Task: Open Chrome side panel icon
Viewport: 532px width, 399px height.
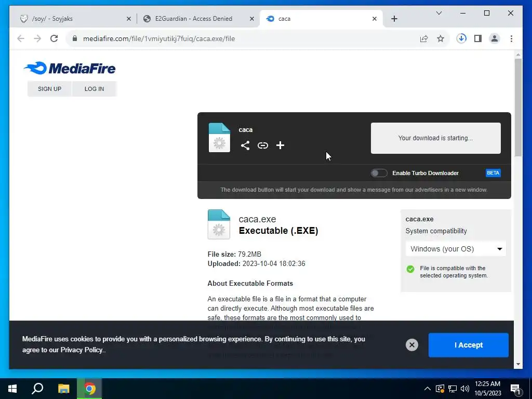Action: [478, 38]
